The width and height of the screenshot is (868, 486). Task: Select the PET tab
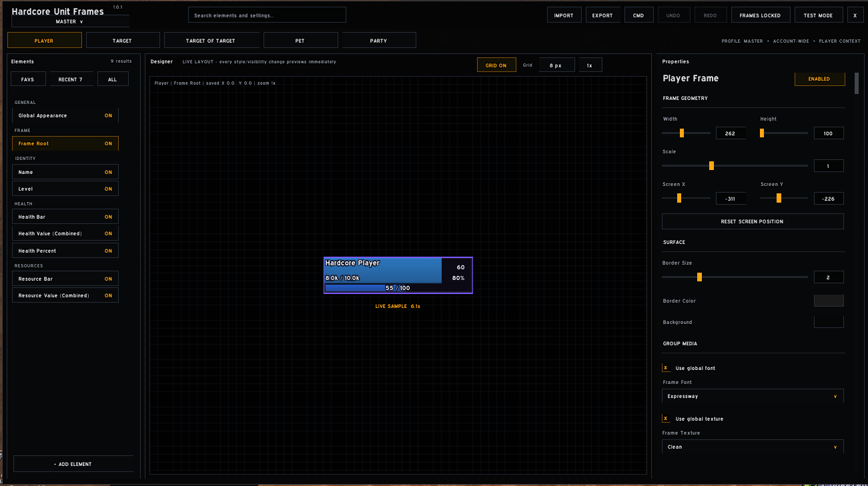click(x=300, y=41)
